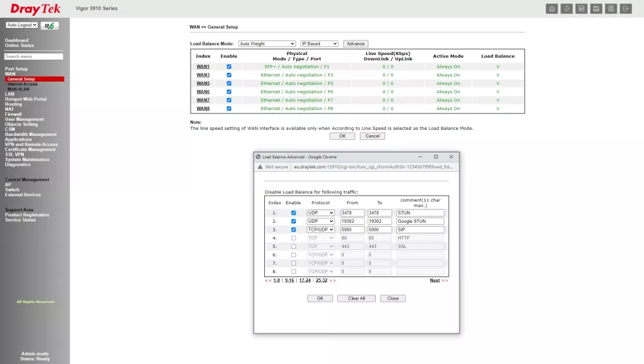This screenshot has width=644, height=364.
Task: Click the dashboard layout icon in header
Action: pos(581,9)
